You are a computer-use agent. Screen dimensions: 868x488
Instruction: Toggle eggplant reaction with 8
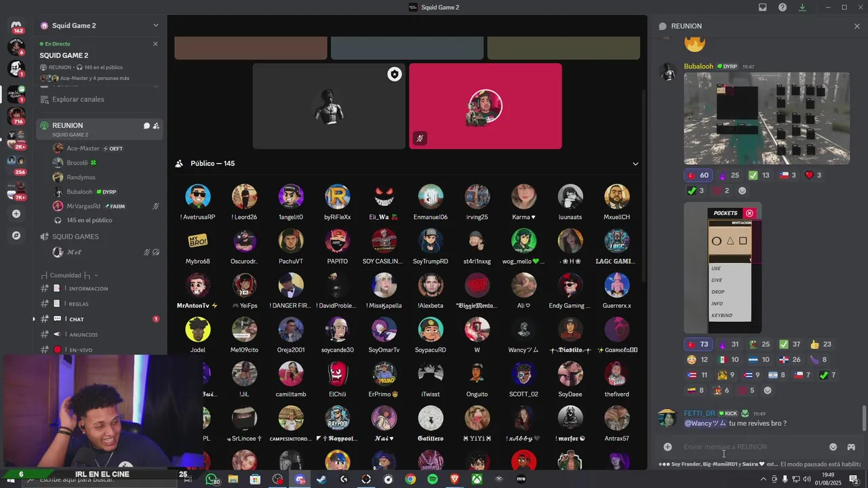[x=818, y=359]
